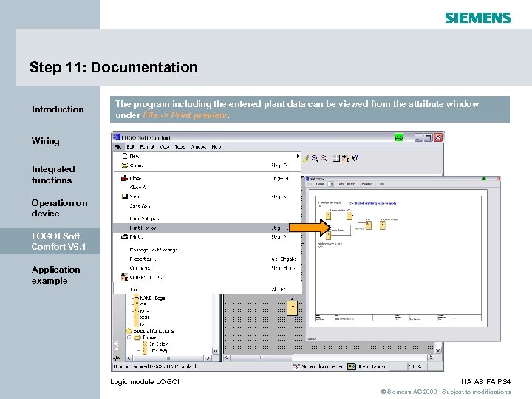Choose Close All from the File menu

pyautogui.click(x=207, y=187)
